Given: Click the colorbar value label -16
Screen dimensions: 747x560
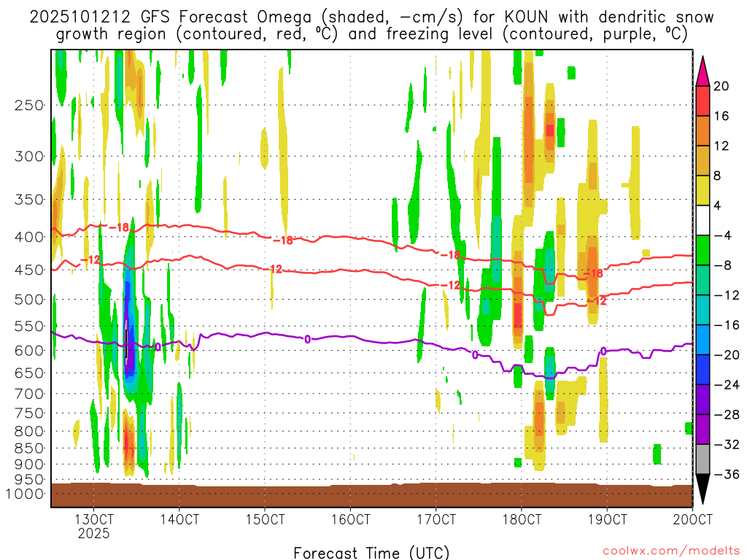Looking at the screenshot, I should click(727, 324).
